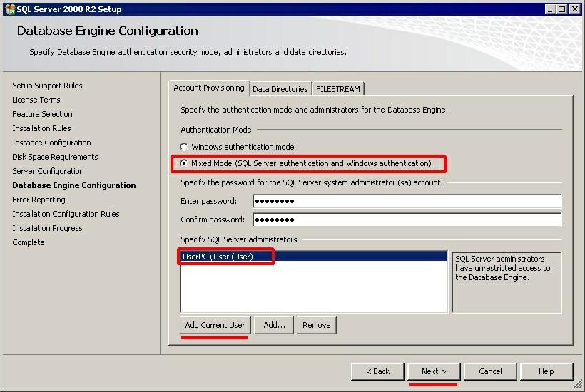
Task: Click Setup Support Rules step
Action: point(47,86)
